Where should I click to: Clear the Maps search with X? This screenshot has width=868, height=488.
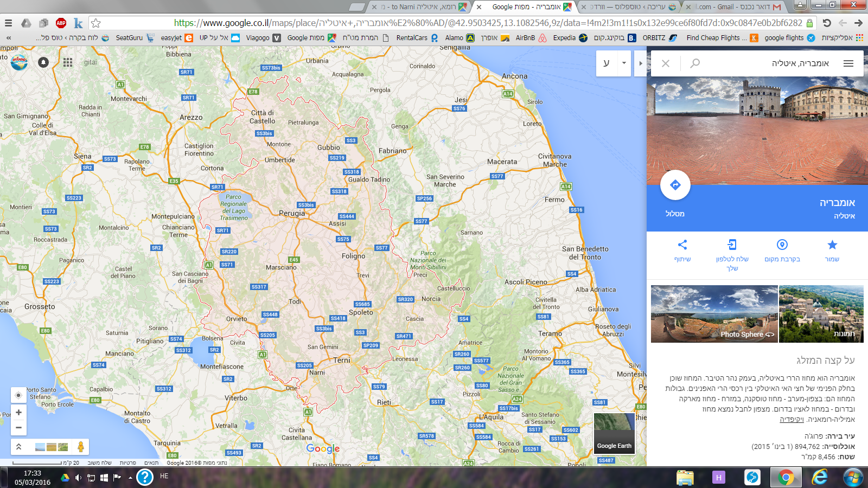pos(666,63)
